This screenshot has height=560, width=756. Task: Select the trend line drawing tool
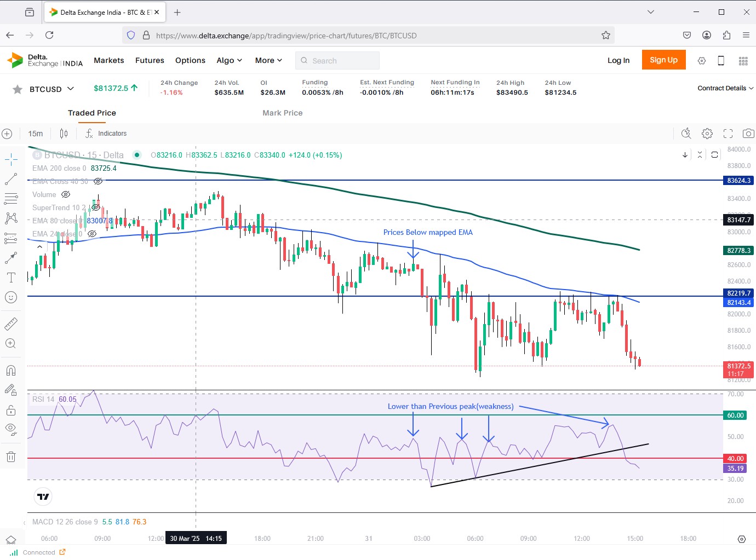11,179
